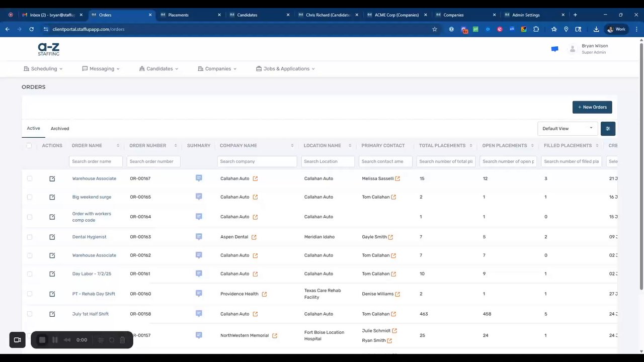Select the checkbox for Dental Hygienist row
Viewport: 644px width, 362px height.
pyautogui.click(x=29, y=237)
